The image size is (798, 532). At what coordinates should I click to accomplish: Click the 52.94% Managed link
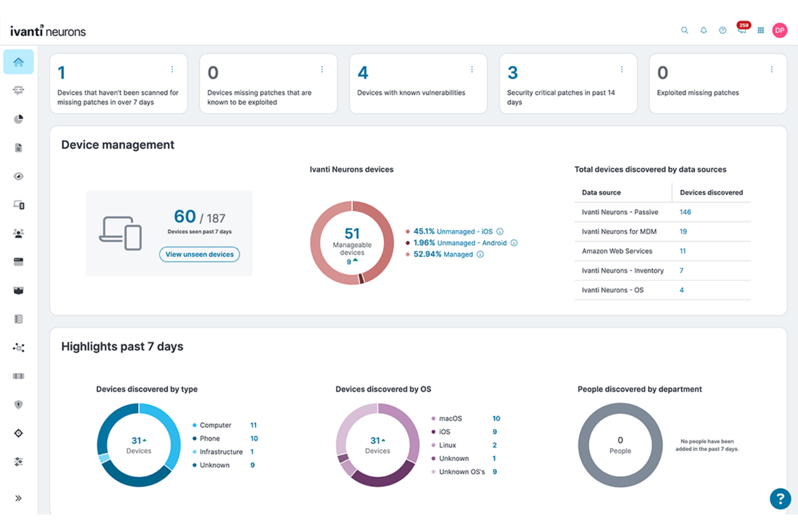(x=443, y=254)
